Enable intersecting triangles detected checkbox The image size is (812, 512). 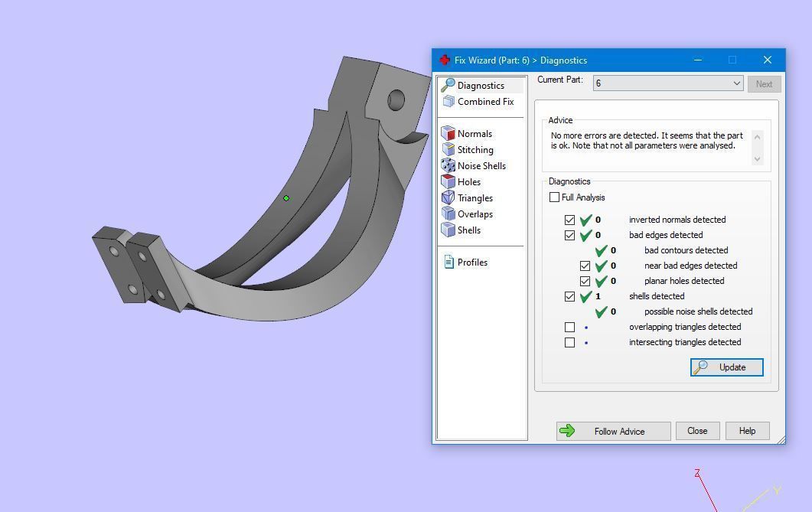click(569, 343)
